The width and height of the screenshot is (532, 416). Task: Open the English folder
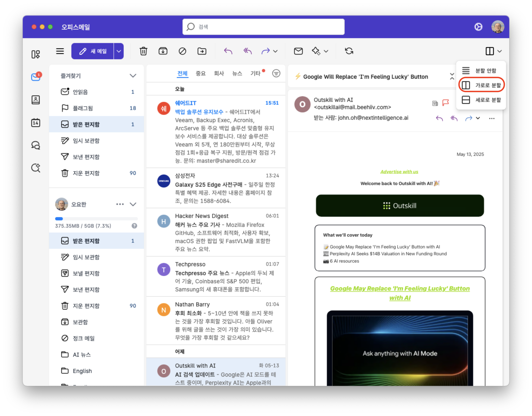(97, 371)
